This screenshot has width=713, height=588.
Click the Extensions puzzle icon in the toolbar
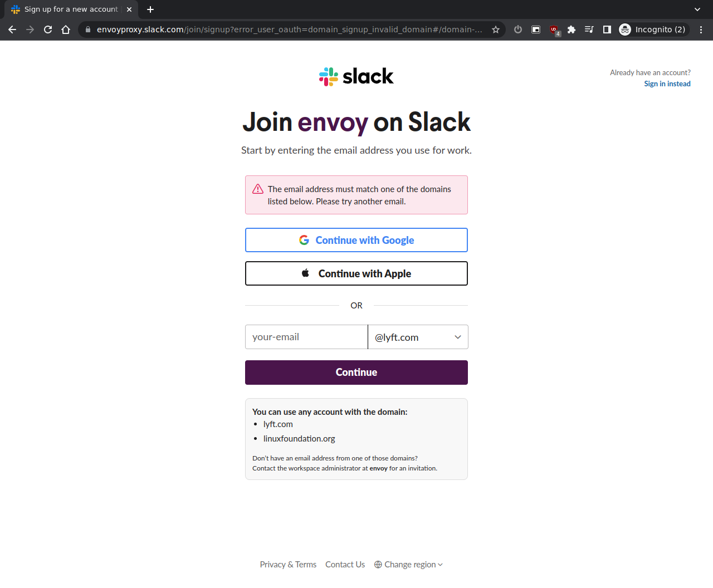pos(572,29)
